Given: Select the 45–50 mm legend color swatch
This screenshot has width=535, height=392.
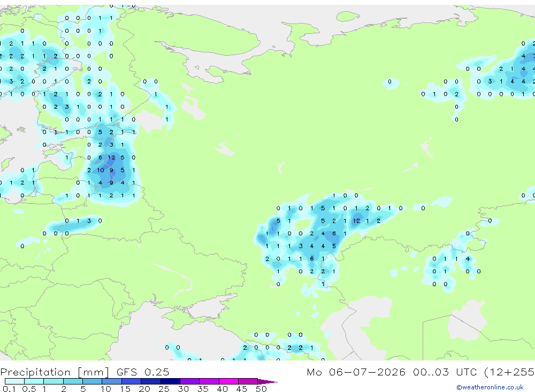Looking at the screenshot, I should [248, 381].
